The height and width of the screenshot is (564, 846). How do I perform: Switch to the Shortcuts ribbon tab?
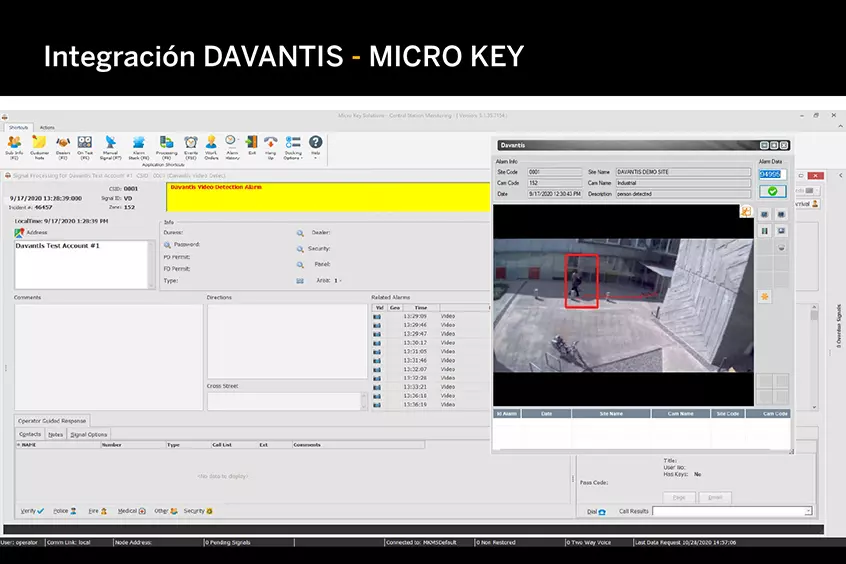[18, 127]
